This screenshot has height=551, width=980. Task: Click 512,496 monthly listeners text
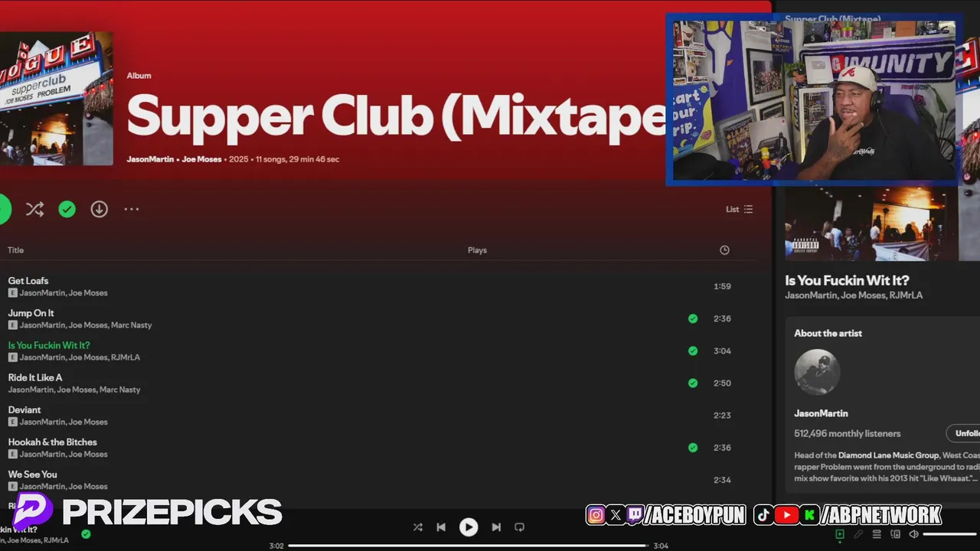(x=848, y=433)
